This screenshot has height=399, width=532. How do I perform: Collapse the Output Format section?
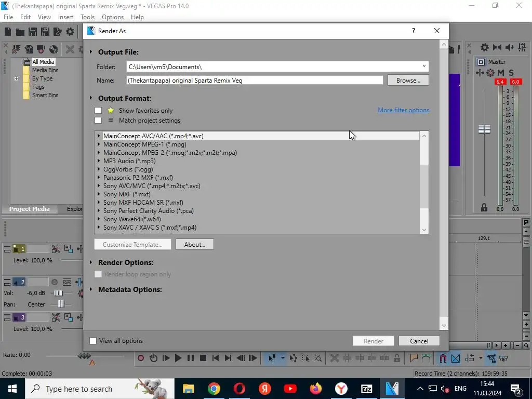[x=91, y=98]
